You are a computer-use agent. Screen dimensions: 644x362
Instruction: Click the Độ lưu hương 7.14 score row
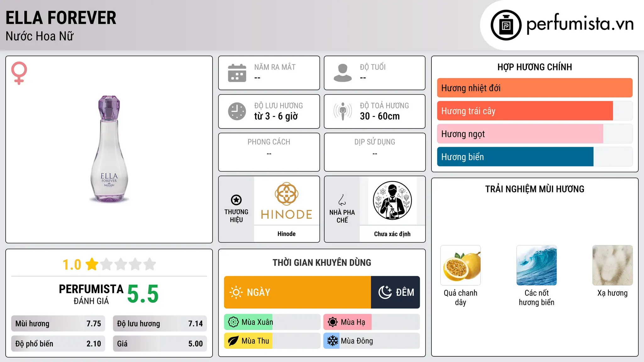[160, 324]
